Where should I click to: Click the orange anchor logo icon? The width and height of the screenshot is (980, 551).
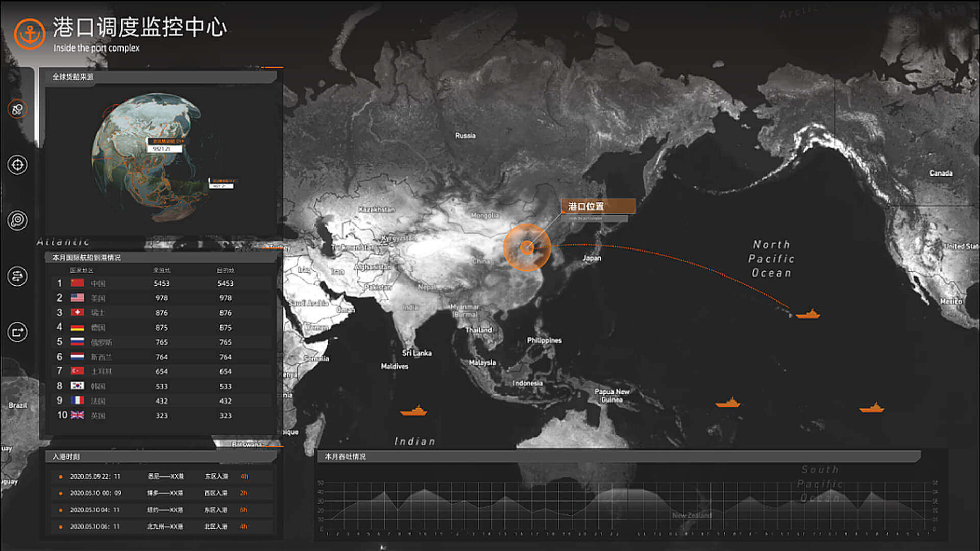[x=30, y=34]
